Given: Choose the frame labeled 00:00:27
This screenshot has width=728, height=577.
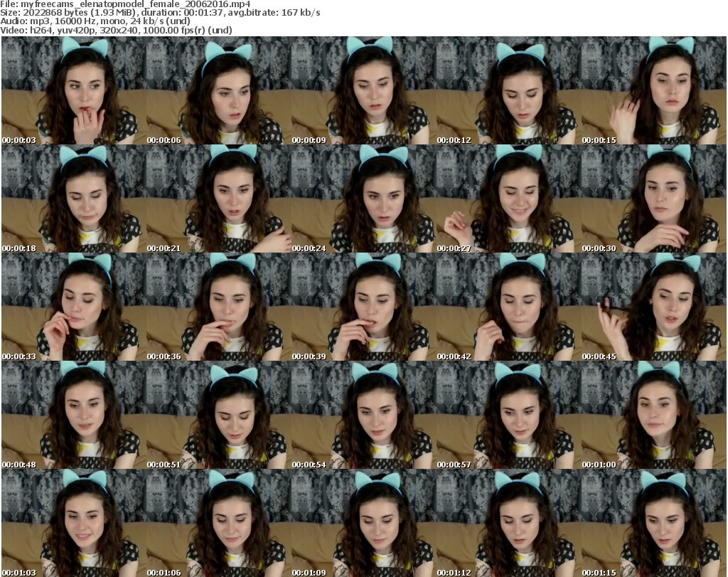Looking at the screenshot, I should pyautogui.click(x=508, y=198).
